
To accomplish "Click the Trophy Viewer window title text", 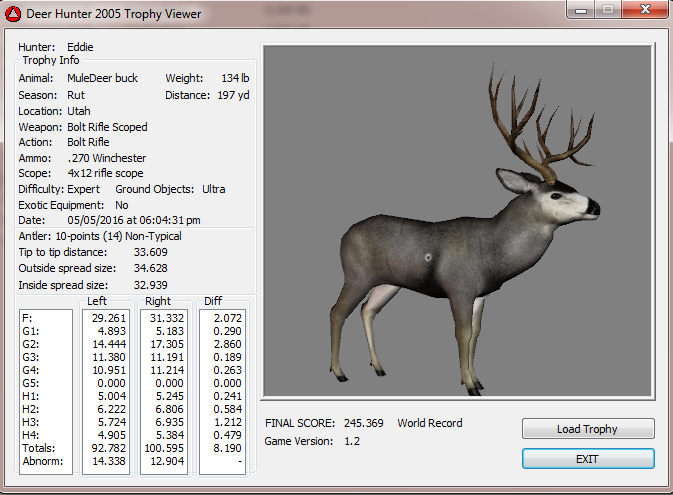I will coord(113,14).
